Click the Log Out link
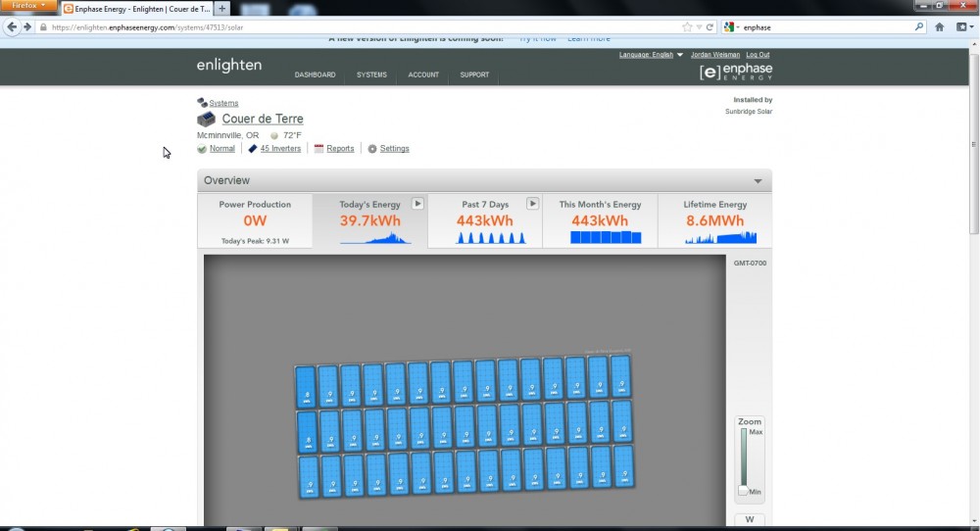This screenshot has width=980, height=531. click(x=758, y=55)
